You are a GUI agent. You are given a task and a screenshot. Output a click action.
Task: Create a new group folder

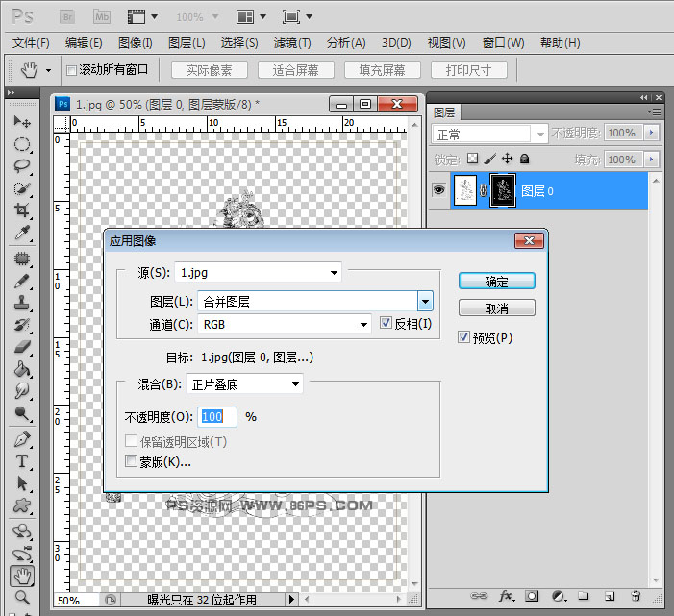click(x=584, y=596)
